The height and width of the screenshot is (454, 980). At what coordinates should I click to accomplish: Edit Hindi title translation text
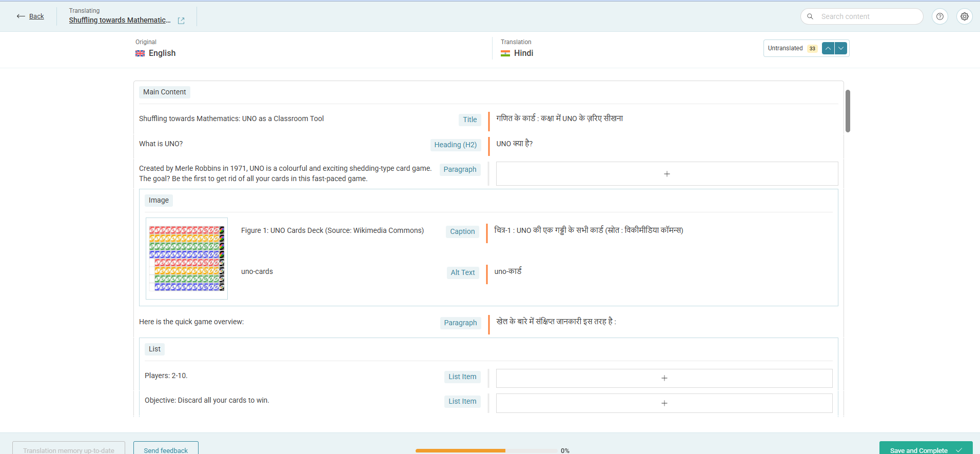click(x=560, y=119)
